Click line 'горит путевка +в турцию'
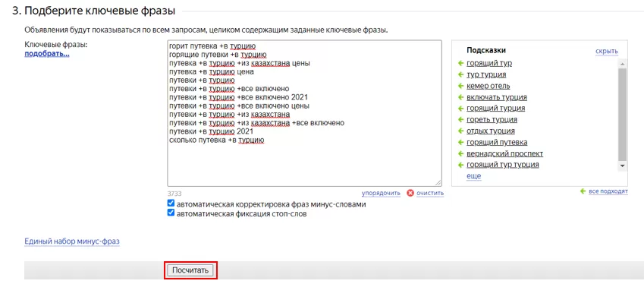Image resolution: width=644 pixels, height=284 pixels. (x=212, y=46)
